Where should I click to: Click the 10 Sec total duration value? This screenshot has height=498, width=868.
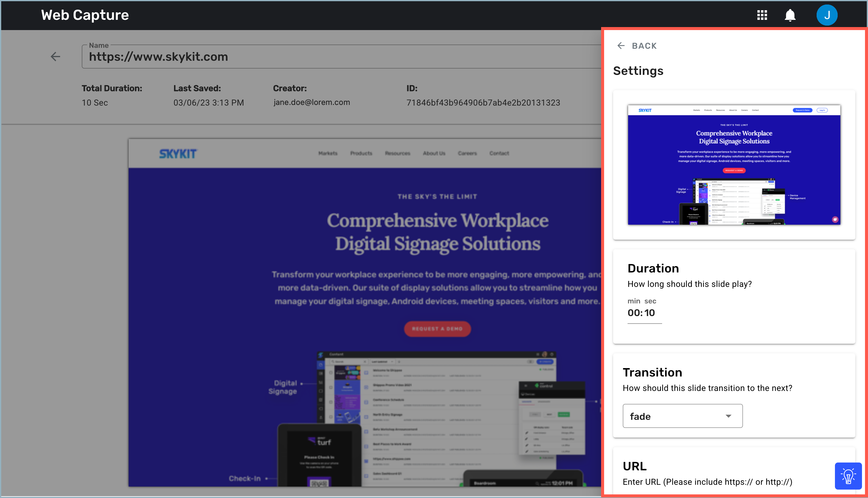pos(95,103)
